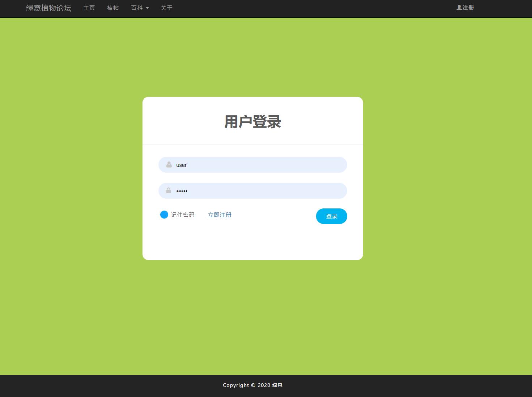Select 植帖 from the navigation bar
532x397 pixels.
pyautogui.click(x=112, y=8)
